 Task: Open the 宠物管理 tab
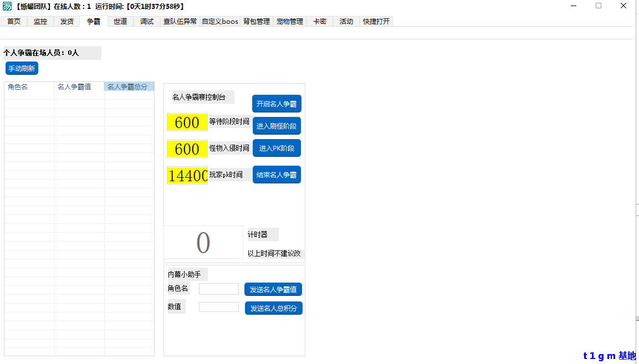point(289,21)
